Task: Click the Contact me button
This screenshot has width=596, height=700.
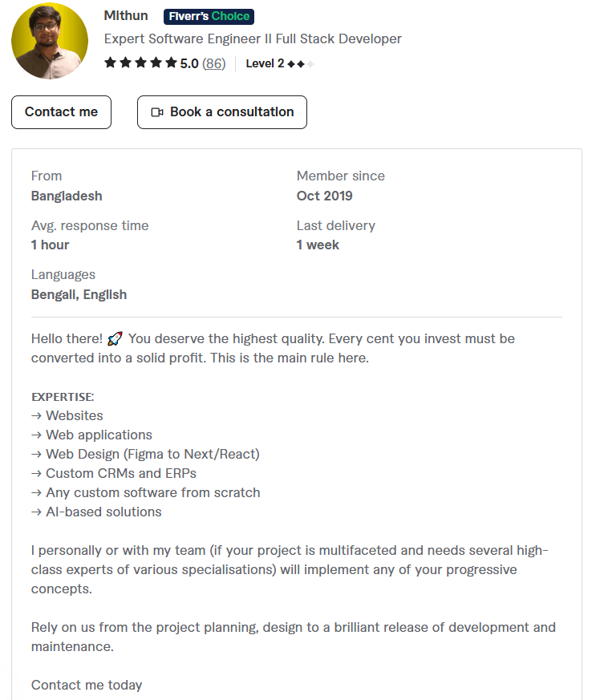Action: (x=61, y=112)
